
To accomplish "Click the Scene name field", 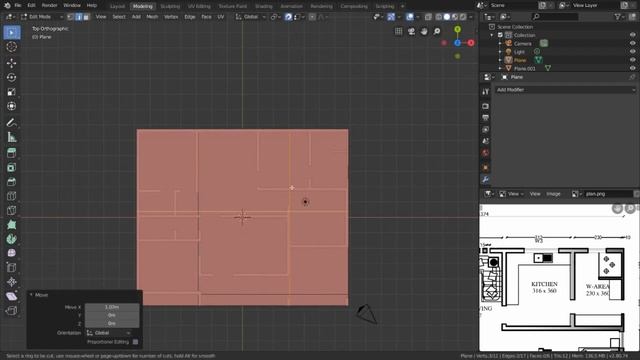I will [x=513, y=6].
